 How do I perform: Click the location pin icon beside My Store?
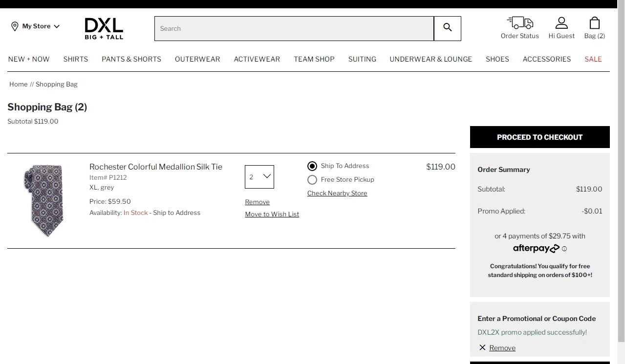[15, 26]
